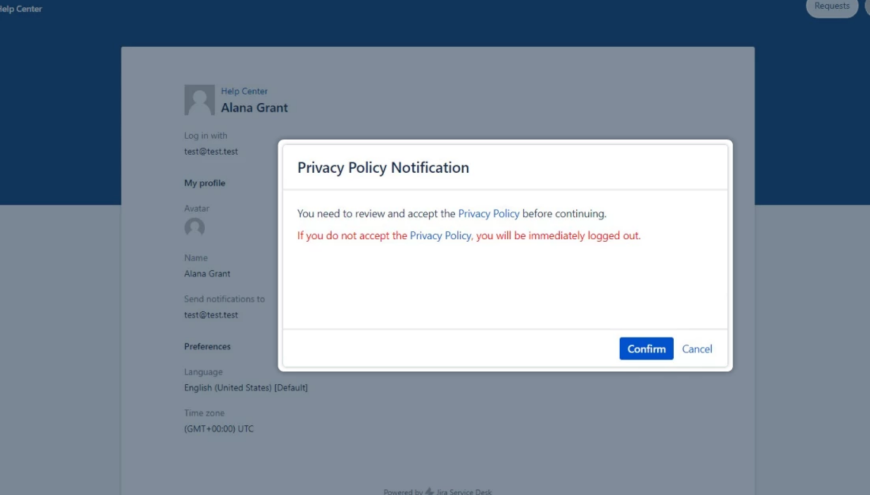Click the test@test.test login email

click(211, 152)
